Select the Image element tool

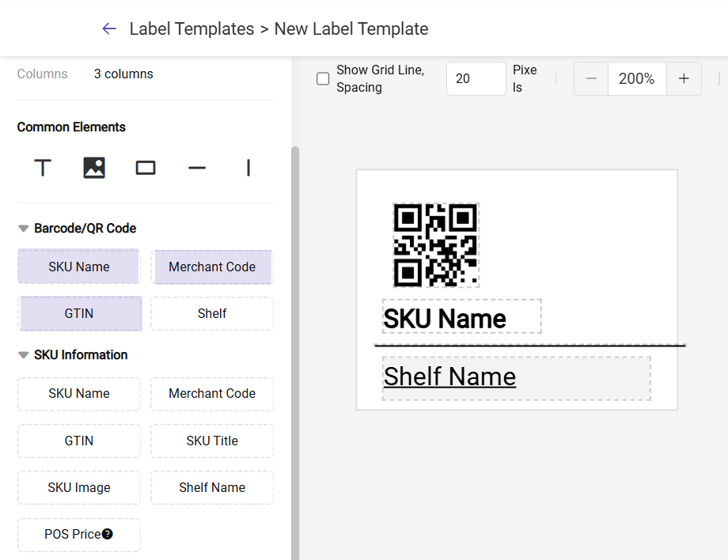pos(94,168)
